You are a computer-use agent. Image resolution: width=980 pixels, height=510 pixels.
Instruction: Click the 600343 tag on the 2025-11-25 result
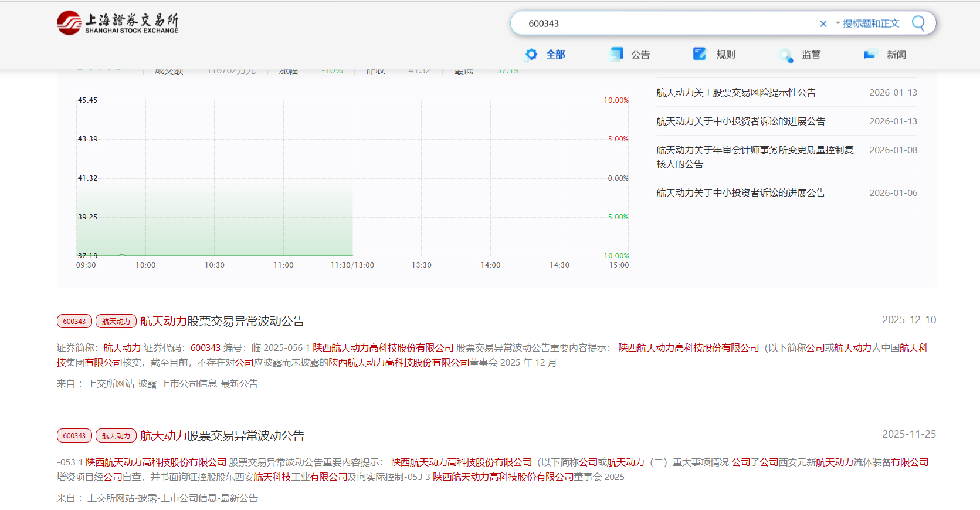coord(74,435)
